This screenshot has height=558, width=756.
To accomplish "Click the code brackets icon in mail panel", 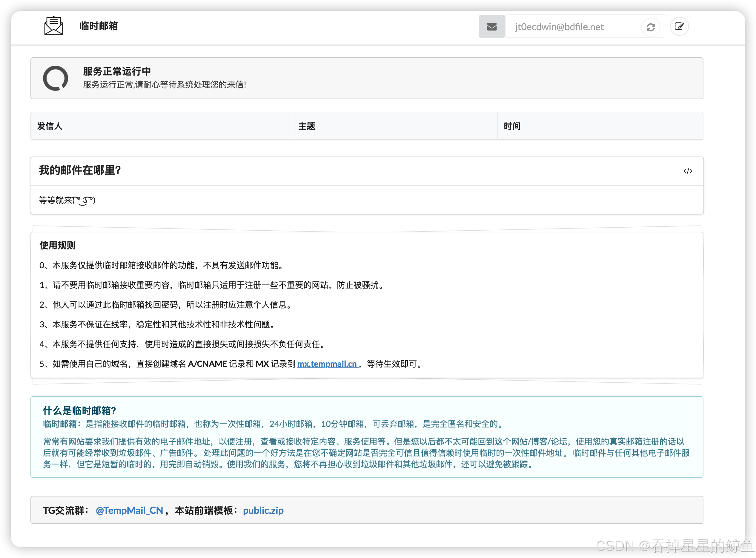I will point(687,171).
